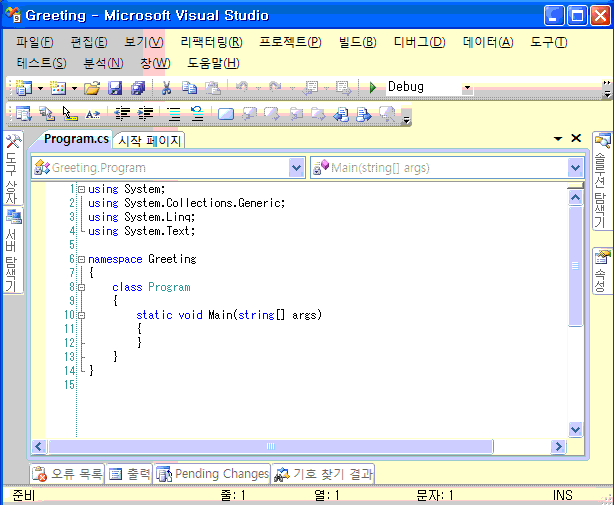Click the Increase Indent icon

(x=145, y=114)
